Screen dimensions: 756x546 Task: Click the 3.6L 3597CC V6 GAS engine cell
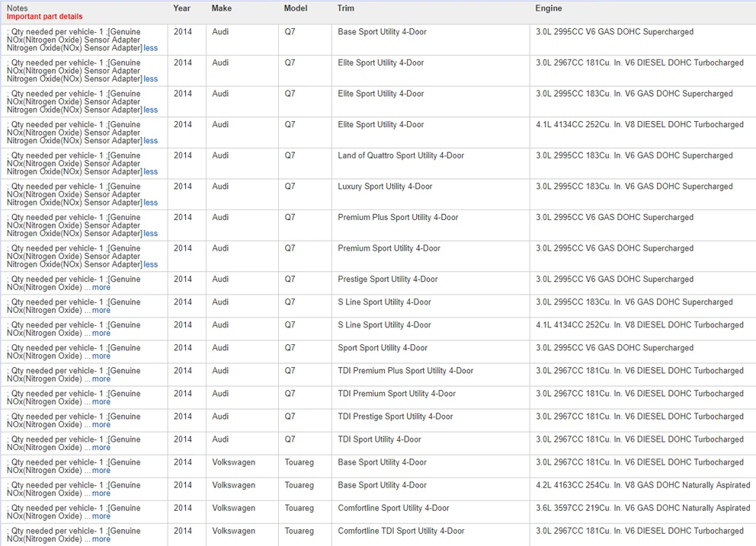point(642,509)
